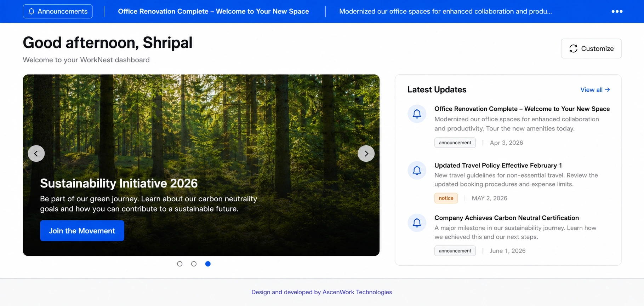Select the third active carousel dot
The width and height of the screenshot is (644, 306).
coord(208,264)
